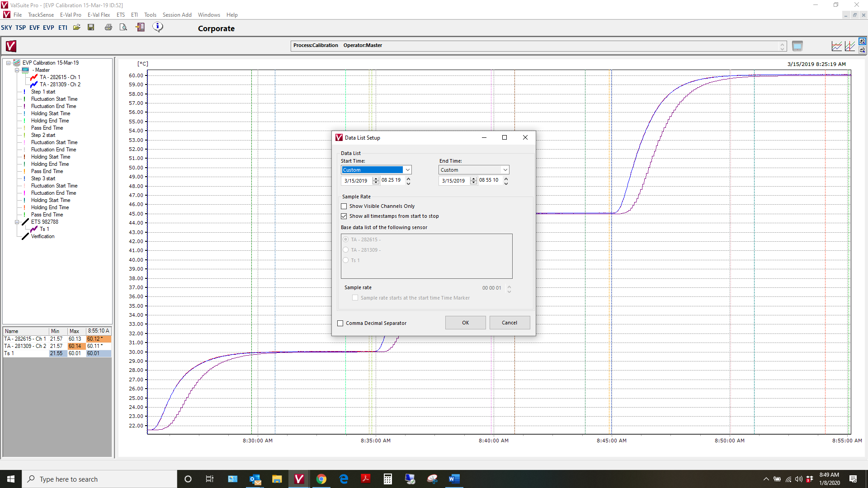Viewport: 868px width, 488px height.
Task: Select the Step 2 start tree item
Action: click(43, 135)
